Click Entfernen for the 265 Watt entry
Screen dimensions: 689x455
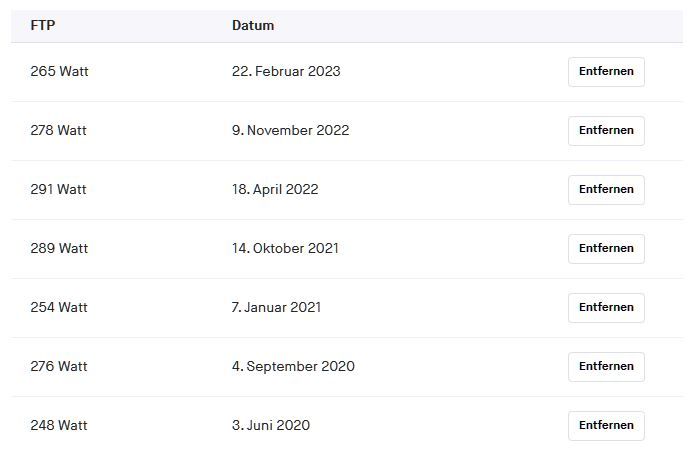pyautogui.click(x=606, y=72)
